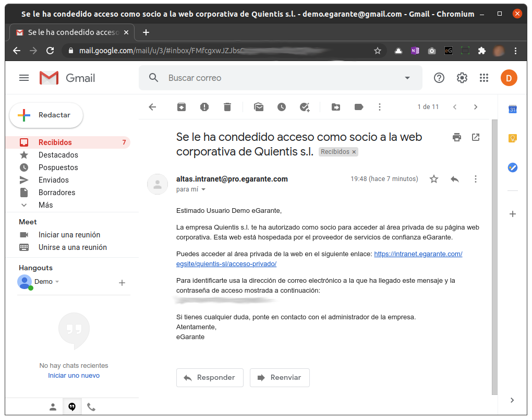532x420 pixels.
Task: Open the eGarante extension icon
Action: [449, 51]
